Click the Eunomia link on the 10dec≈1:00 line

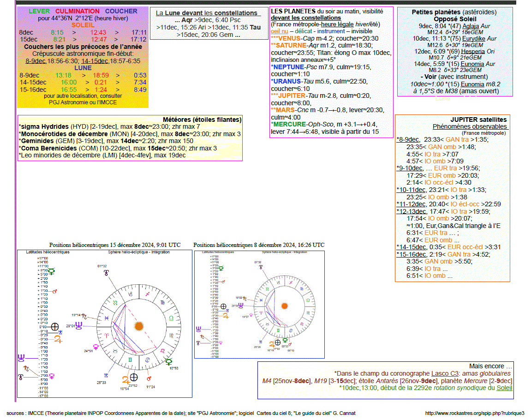[472, 84]
